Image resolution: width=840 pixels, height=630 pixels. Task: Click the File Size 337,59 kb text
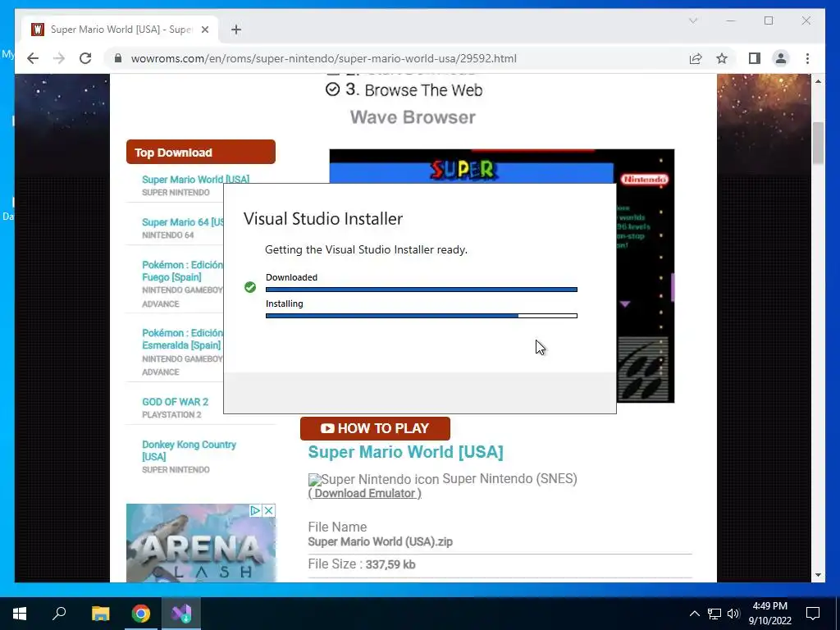point(362,564)
